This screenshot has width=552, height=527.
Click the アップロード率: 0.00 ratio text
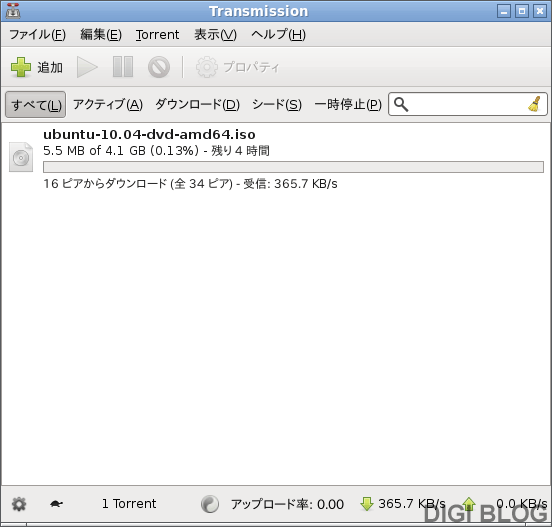[287, 504]
